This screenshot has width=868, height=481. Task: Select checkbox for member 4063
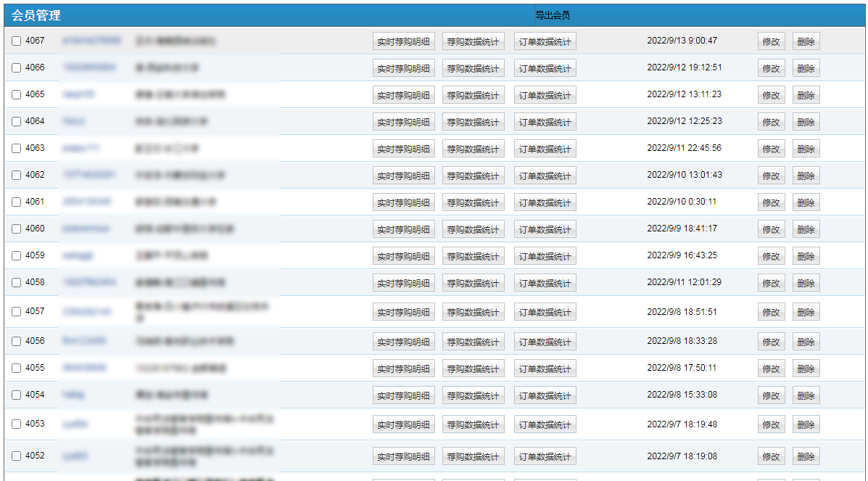tap(17, 149)
